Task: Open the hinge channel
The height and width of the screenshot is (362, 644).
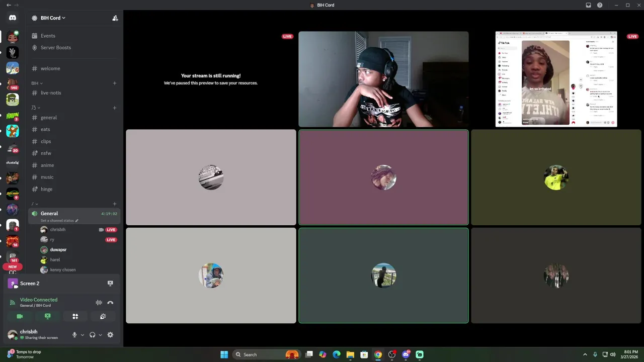Action: (x=74, y=189)
